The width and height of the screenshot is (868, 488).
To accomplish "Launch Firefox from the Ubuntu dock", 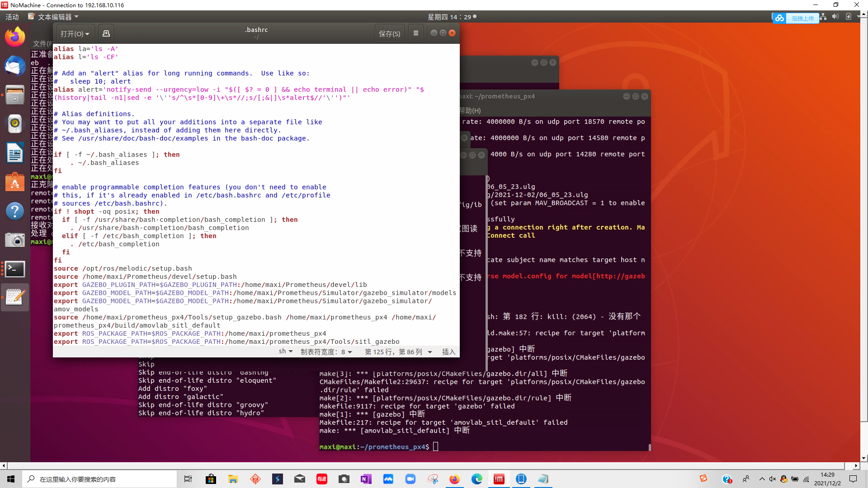I will (15, 37).
